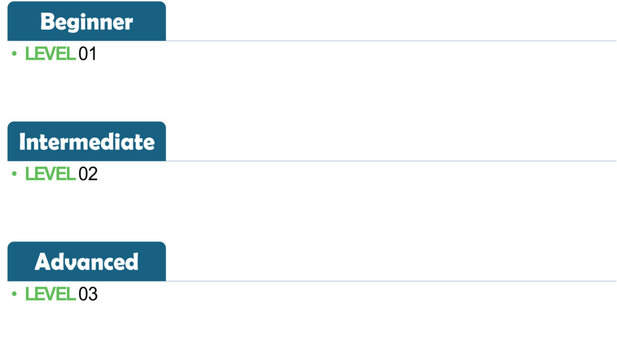Screen dimensions: 617x360
Task: Click the letter A in Advanced
Action: [42, 262]
